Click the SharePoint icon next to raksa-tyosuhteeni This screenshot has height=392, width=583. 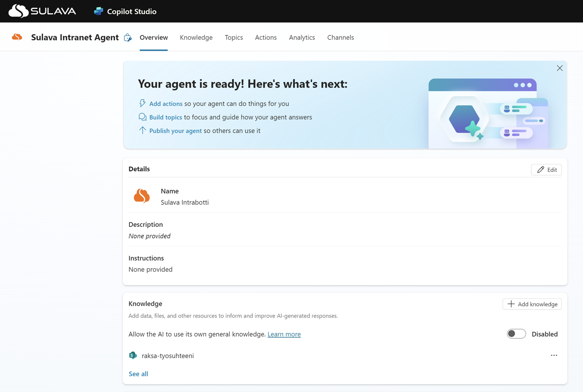[132, 355]
